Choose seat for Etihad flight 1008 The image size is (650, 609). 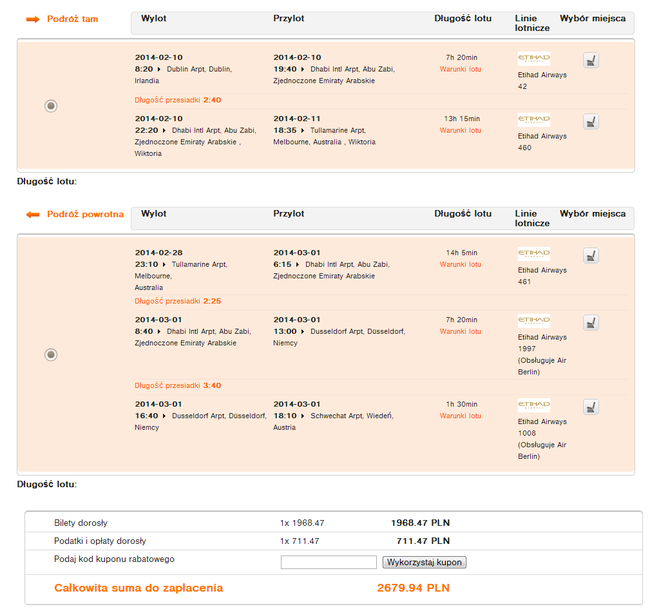(591, 408)
